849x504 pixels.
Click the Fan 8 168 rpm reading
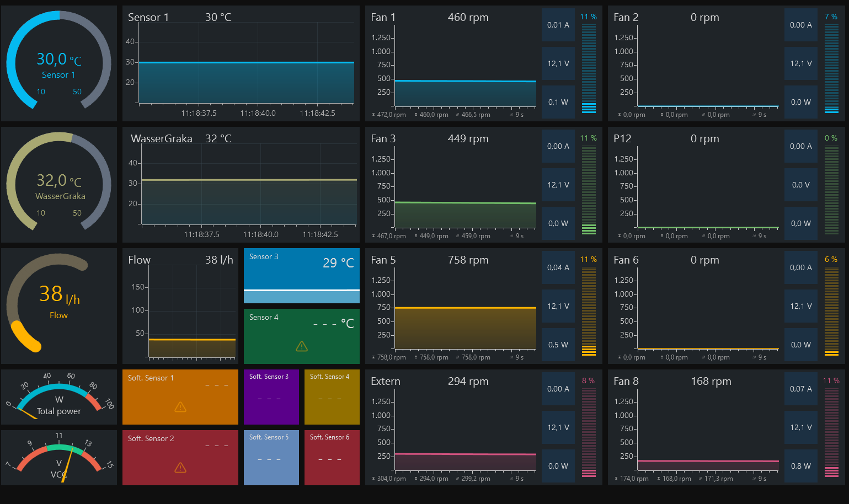[x=711, y=381]
